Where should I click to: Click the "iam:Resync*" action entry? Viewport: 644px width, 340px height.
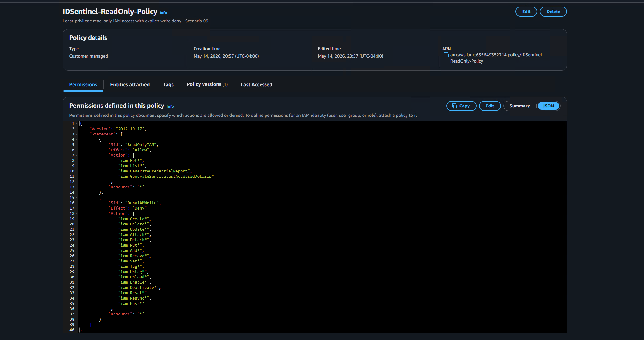click(x=134, y=298)
